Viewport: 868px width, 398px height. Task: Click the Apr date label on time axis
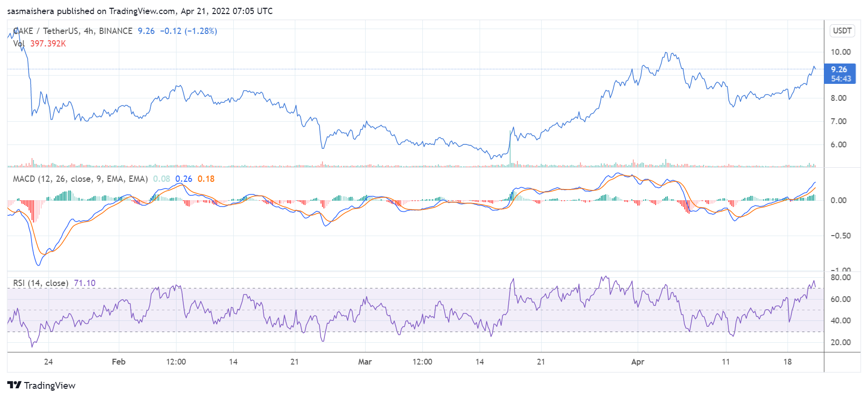(638, 362)
